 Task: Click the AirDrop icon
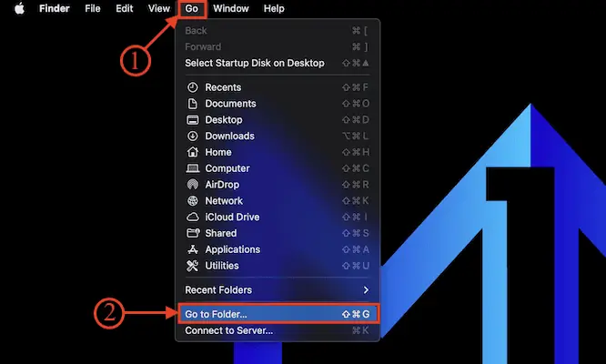point(192,185)
